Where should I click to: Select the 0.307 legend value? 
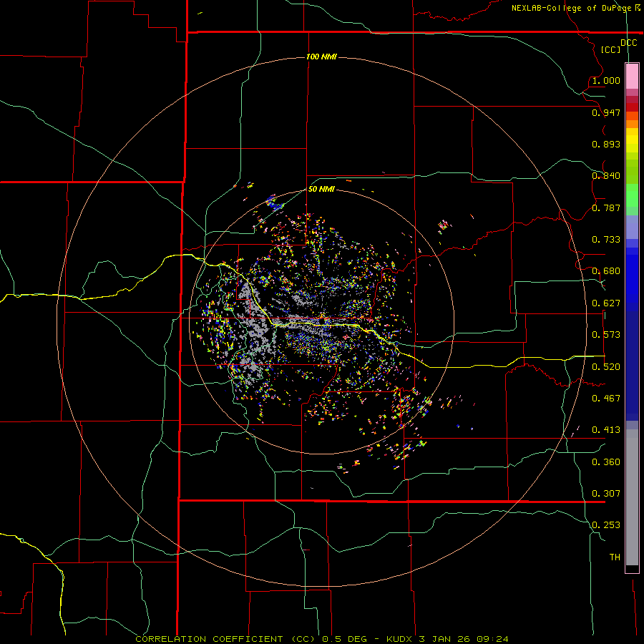click(x=606, y=493)
